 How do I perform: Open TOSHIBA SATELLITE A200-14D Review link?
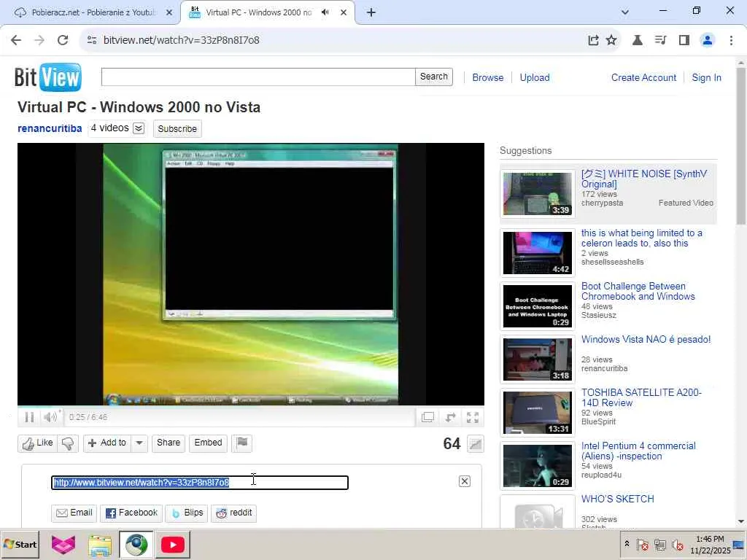tap(640, 397)
